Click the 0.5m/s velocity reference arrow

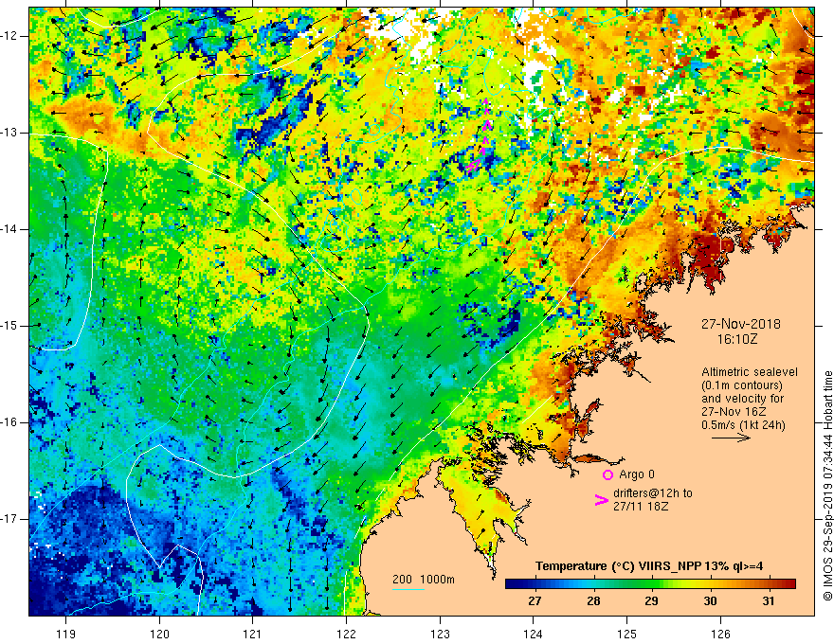tap(731, 438)
